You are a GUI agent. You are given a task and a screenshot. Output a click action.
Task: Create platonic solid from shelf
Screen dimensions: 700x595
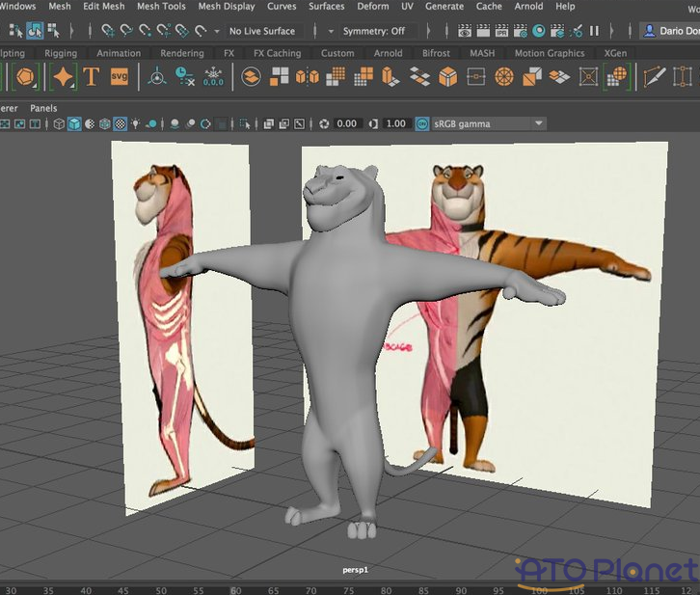[25, 77]
